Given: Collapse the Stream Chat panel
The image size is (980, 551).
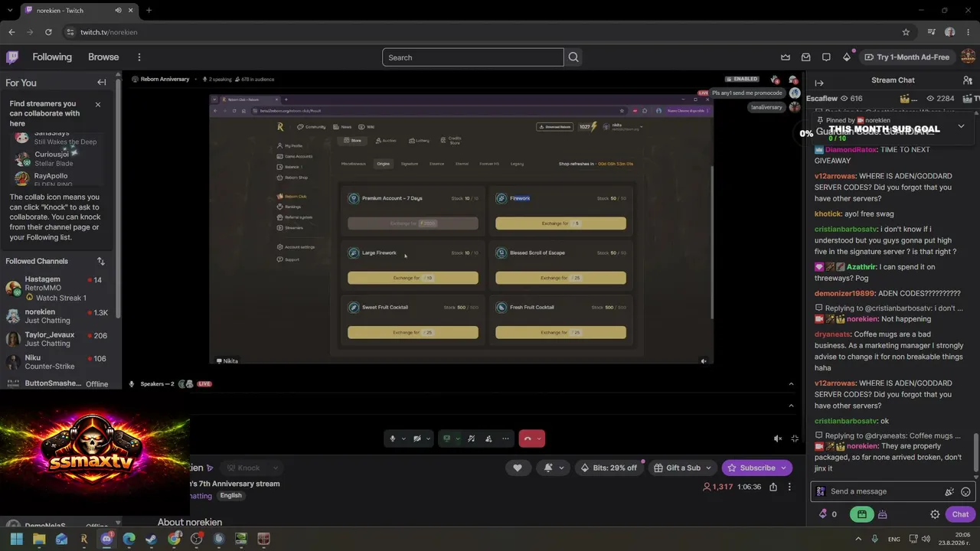Looking at the screenshot, I should click(x=819, y=83).
